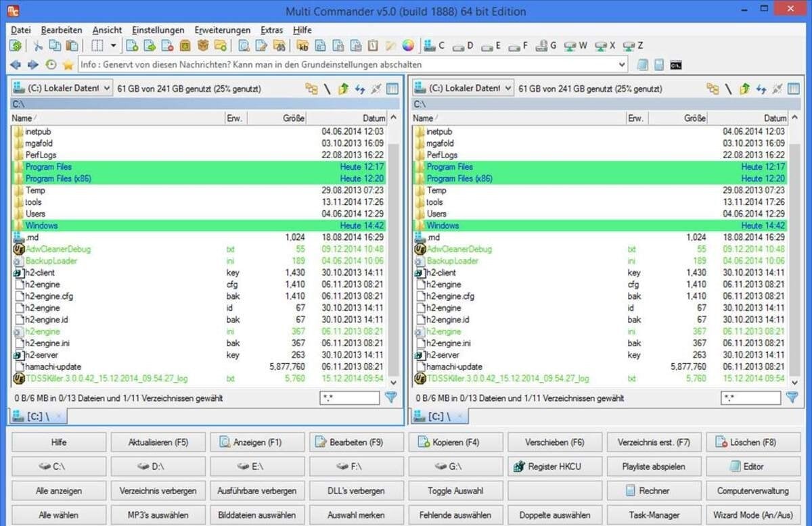
Task: Click 'Ausführbare verbergen' to hide executables
Action: coord(257,491)
